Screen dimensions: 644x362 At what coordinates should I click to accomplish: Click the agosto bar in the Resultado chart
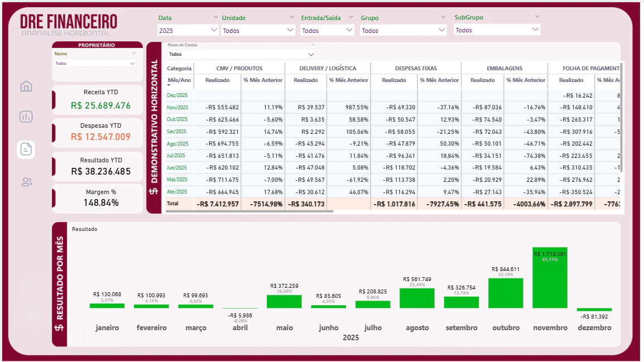click(x=417, y=298)
